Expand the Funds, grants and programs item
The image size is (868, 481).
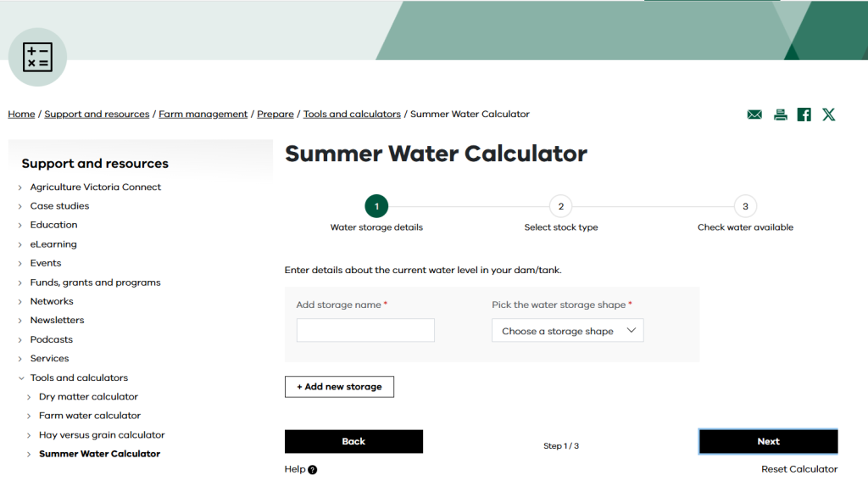tap(20, 282)
